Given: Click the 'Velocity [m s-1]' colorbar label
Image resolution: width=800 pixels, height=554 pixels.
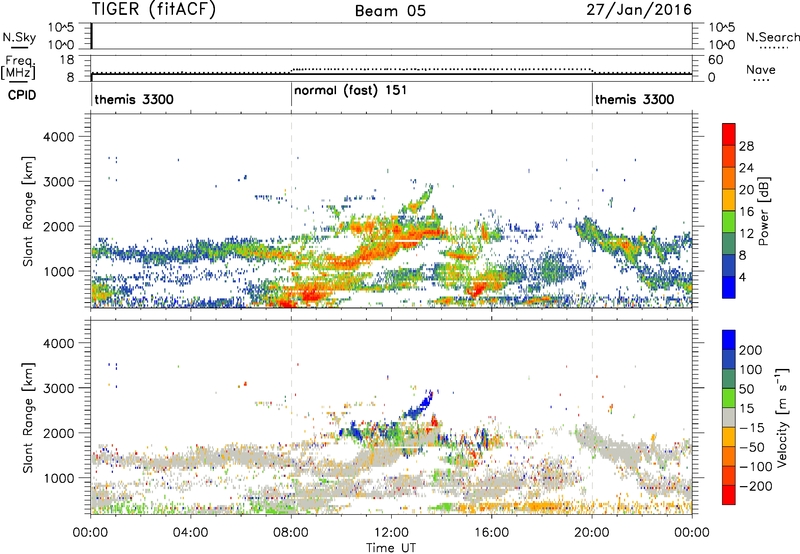Looking at the screenshot, I should click(782, 417).
